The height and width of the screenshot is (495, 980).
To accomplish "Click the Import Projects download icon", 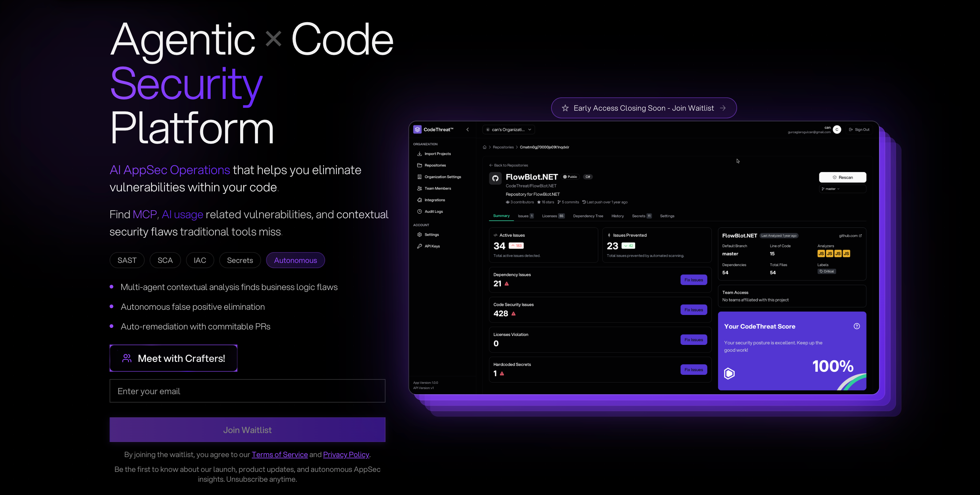I will (419, 154).
